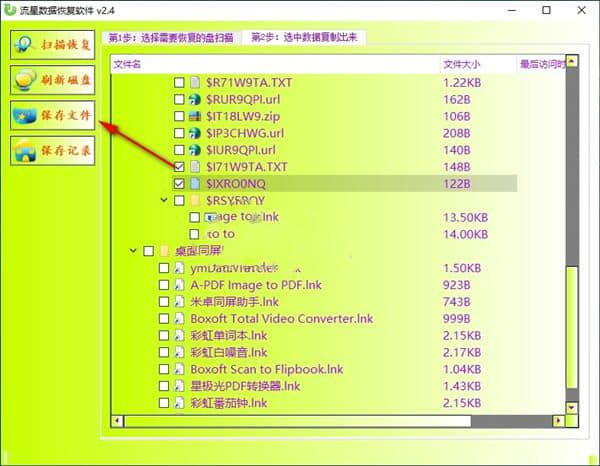This screenshot has width=600, height=466.
Task: Select the 桌面同屏 folder icon
Action: [x=164, y=251]
